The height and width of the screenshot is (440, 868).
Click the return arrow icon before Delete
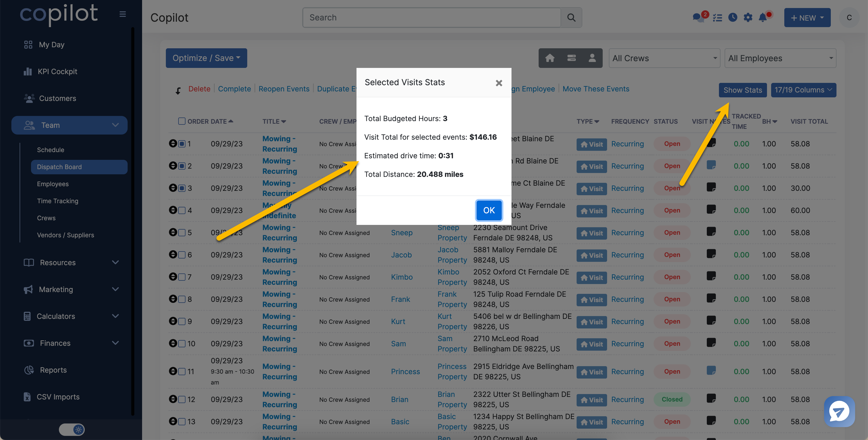(178, 90)
